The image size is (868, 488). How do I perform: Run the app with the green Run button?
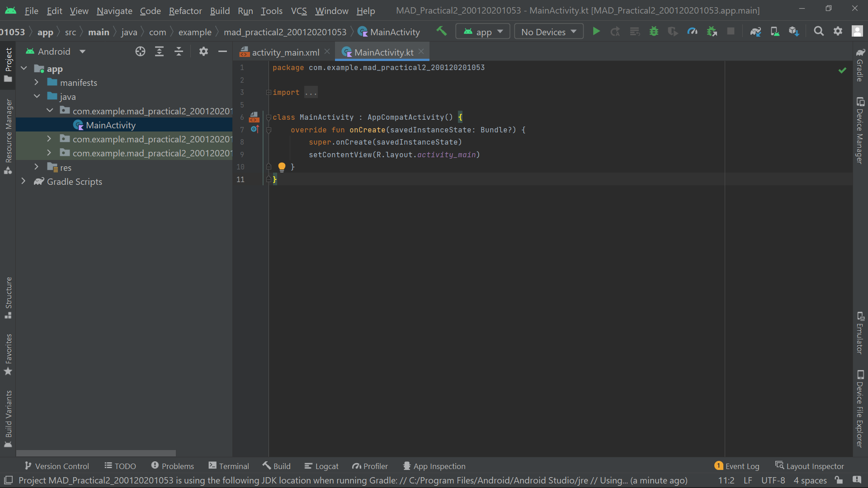(596, 31)
